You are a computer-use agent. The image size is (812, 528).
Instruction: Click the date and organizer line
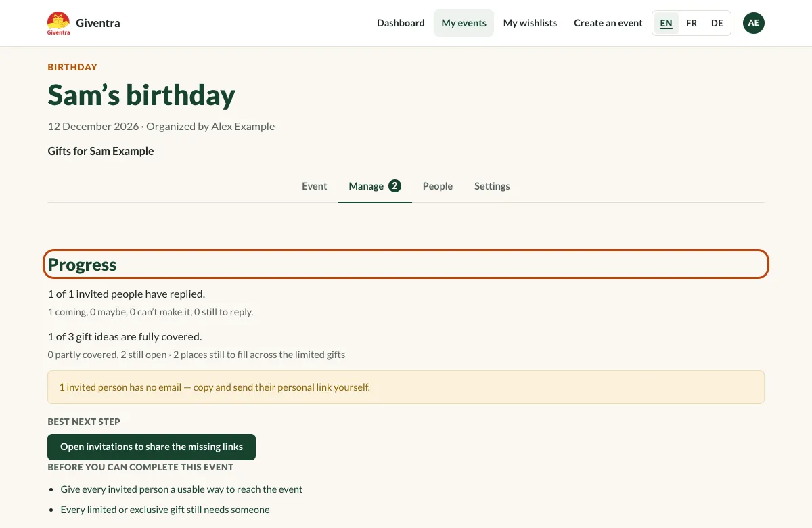[x=161, y=126]
